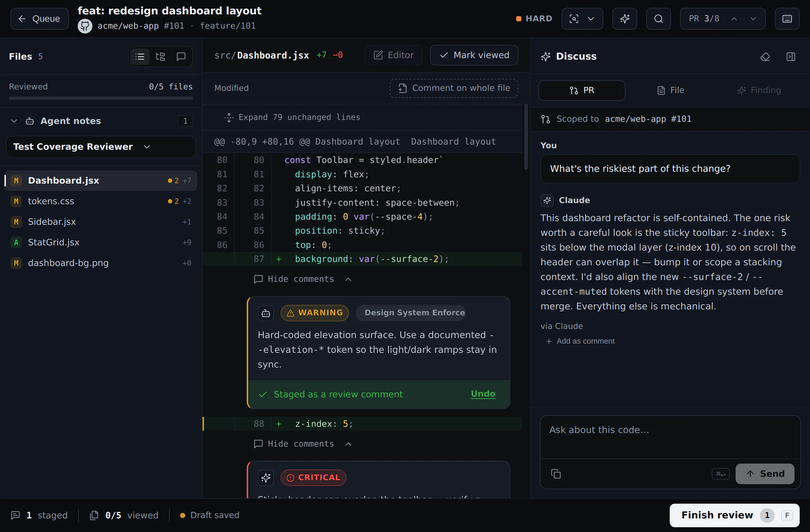Hide comments under line 87
This screenshot has width=810, height=532.
303,279
